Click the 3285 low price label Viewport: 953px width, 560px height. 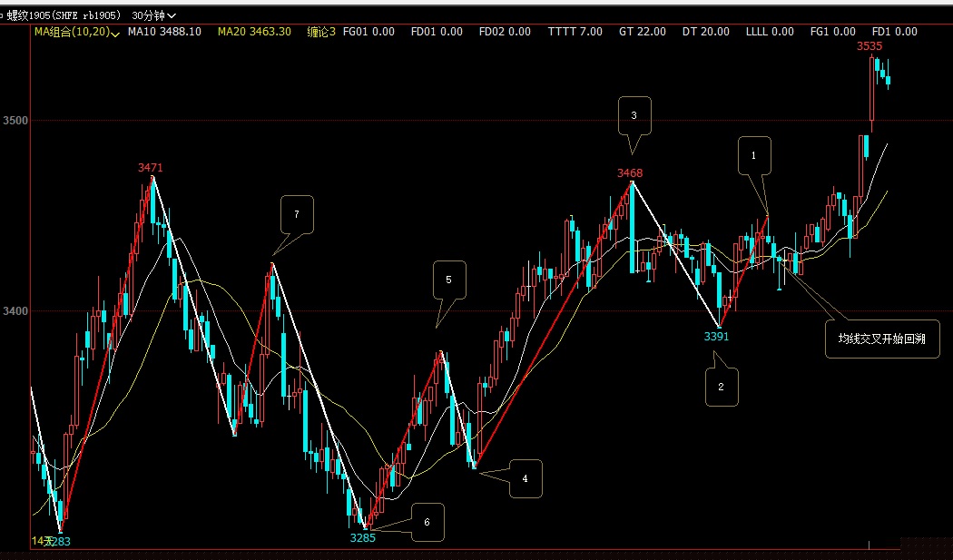[x=362, y=537]
